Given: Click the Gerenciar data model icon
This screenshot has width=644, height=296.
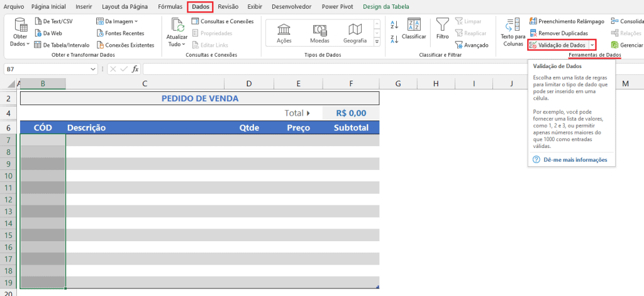Looking at the screenshot, I should click(x=615, y=45).
